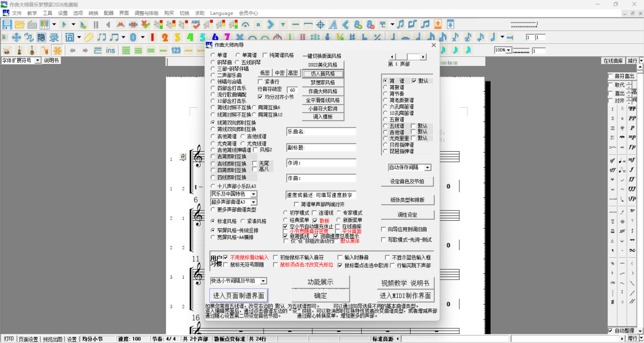Uncheck the 均分对齐小节 checkbox
The width and height of the screenshot is (644, 343).
pos(261,97)
